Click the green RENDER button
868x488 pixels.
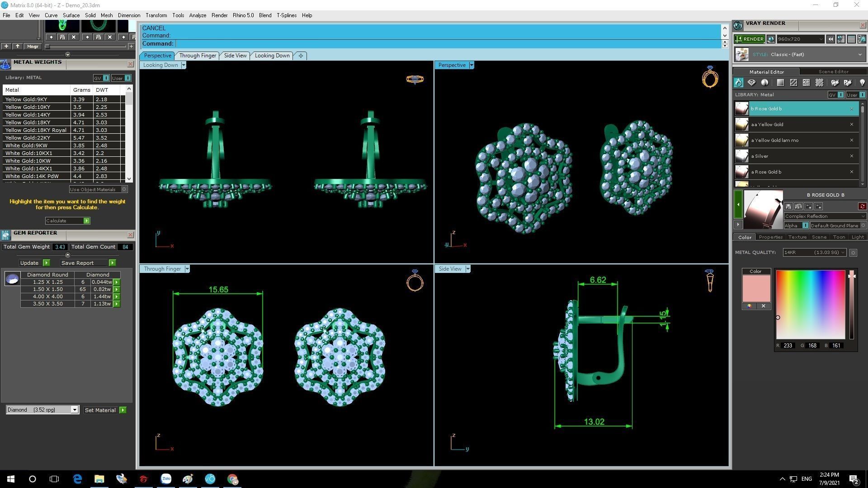click(750, 39)
